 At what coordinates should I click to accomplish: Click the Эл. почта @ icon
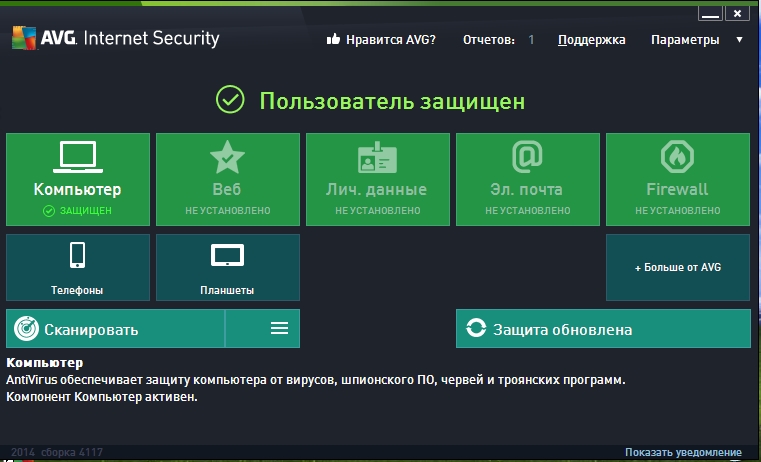[528, 156]
